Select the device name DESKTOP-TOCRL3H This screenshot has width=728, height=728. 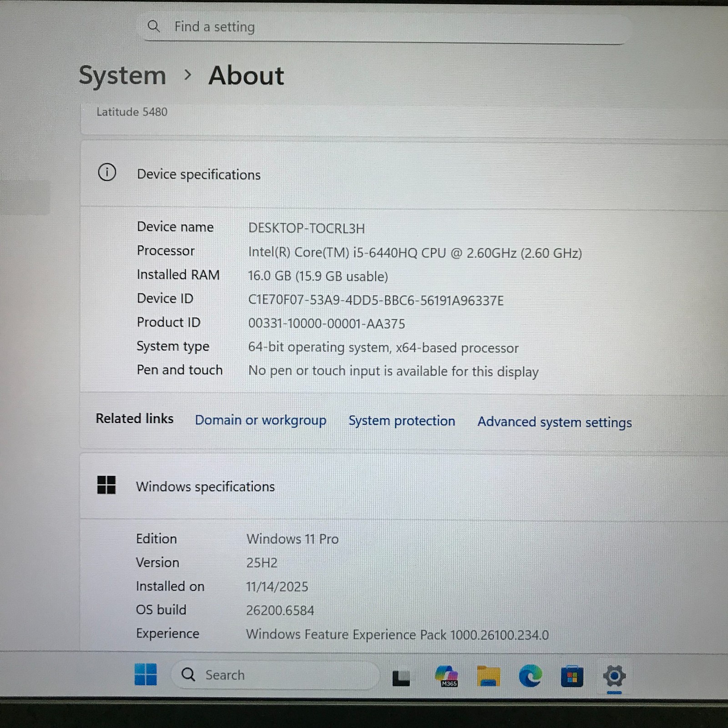pyautogui.click(x=306, y=228)
